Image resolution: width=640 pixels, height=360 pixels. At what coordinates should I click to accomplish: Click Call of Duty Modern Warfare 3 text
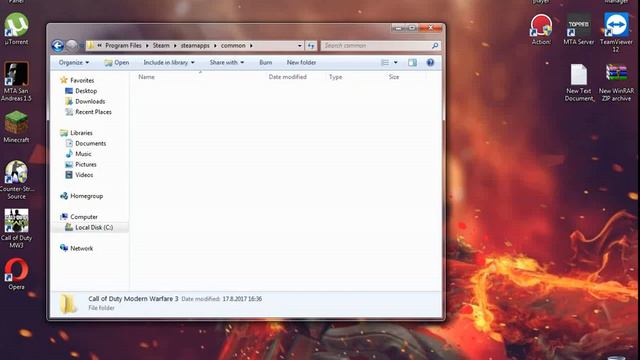133,299
